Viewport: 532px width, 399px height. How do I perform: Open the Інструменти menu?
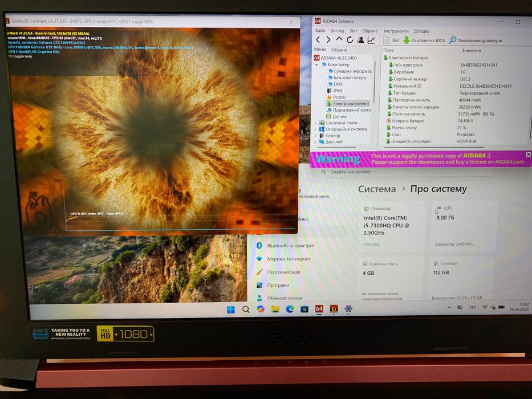tap(396, 31)
